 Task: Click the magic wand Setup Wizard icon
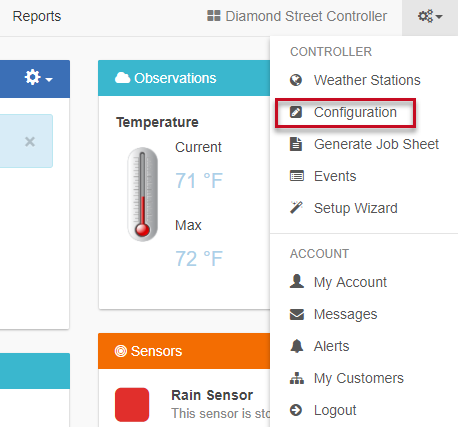pyautogui.click(x=296, y=207)
